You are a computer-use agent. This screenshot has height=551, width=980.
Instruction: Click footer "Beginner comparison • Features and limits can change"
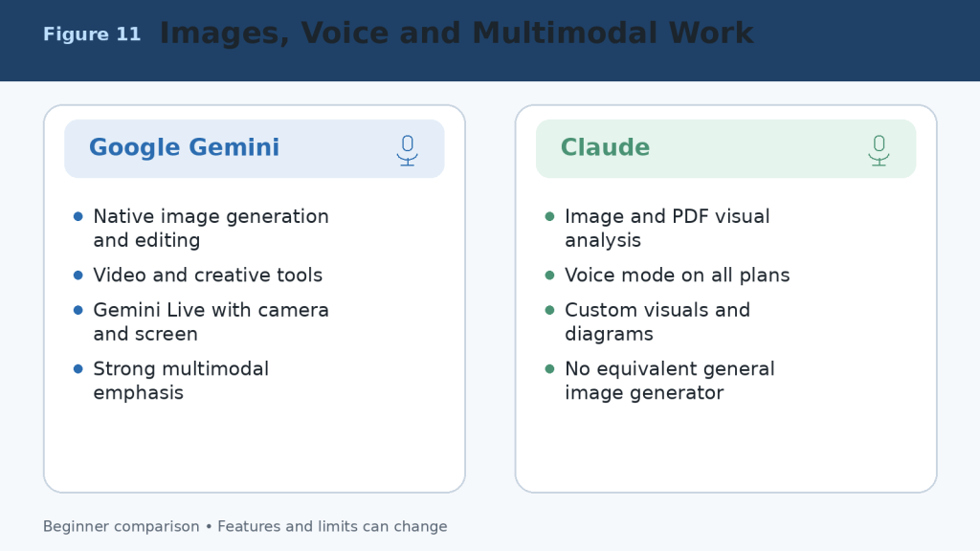click(x=245, y=527)
